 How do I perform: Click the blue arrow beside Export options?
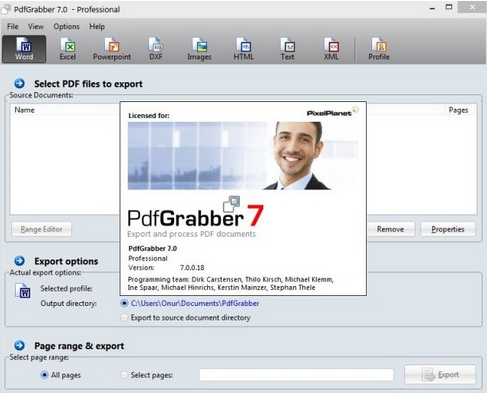[19, 261]
